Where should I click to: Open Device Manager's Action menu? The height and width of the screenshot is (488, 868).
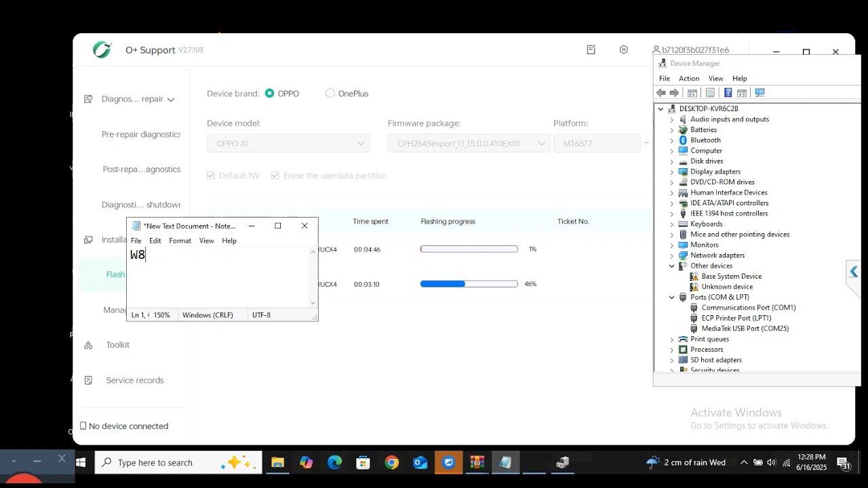(689, 79)
